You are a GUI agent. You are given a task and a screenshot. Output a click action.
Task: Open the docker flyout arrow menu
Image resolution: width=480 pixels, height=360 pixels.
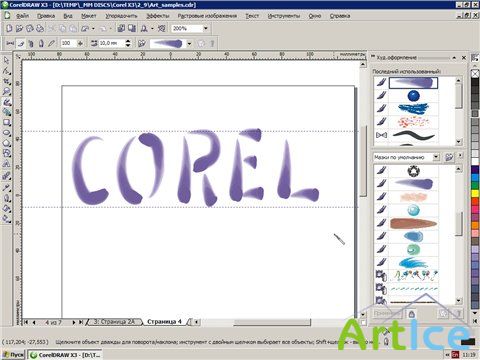[460, 155]
